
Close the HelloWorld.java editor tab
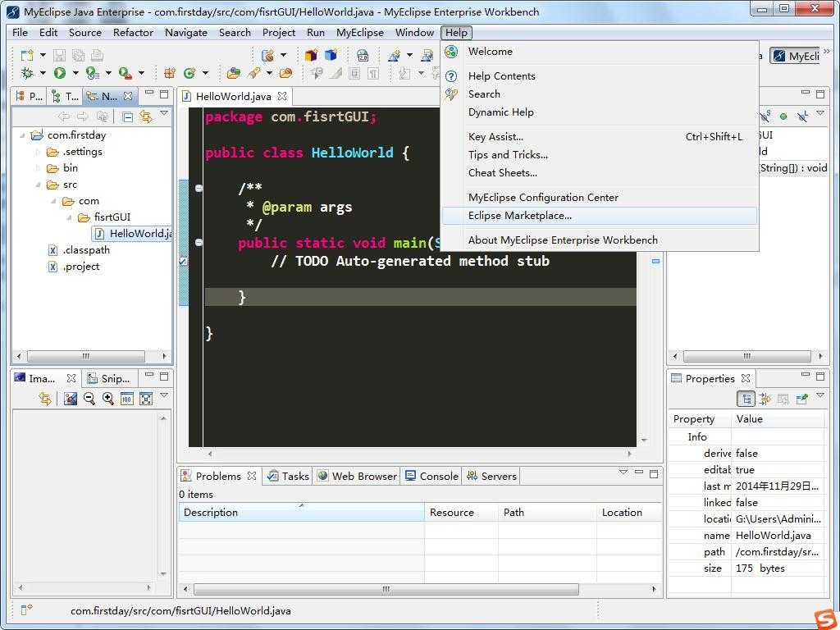pyautogui.click(x=282, y=96)
